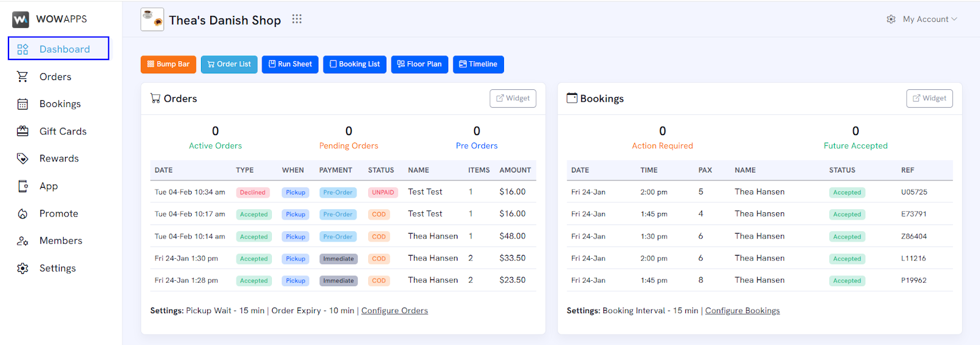Click the Members people icon

coord(23,240)
